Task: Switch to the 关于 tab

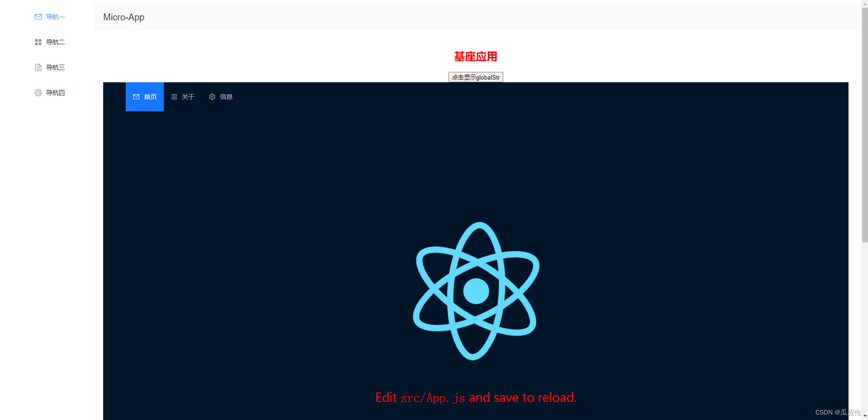Action: point(183,97)
